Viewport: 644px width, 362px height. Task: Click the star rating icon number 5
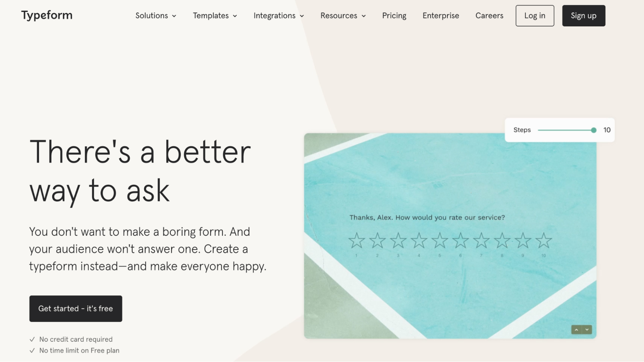pos(440,240)
